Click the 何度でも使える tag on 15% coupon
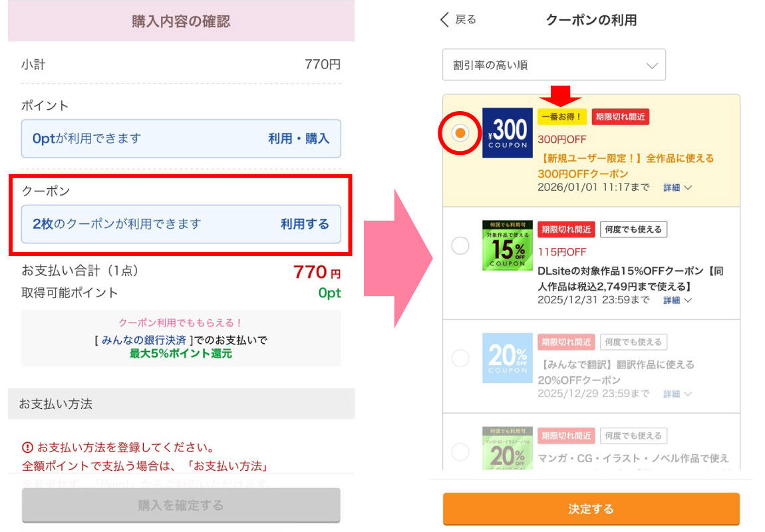Viewport: 765px width, 532px height. coord(633,229)
